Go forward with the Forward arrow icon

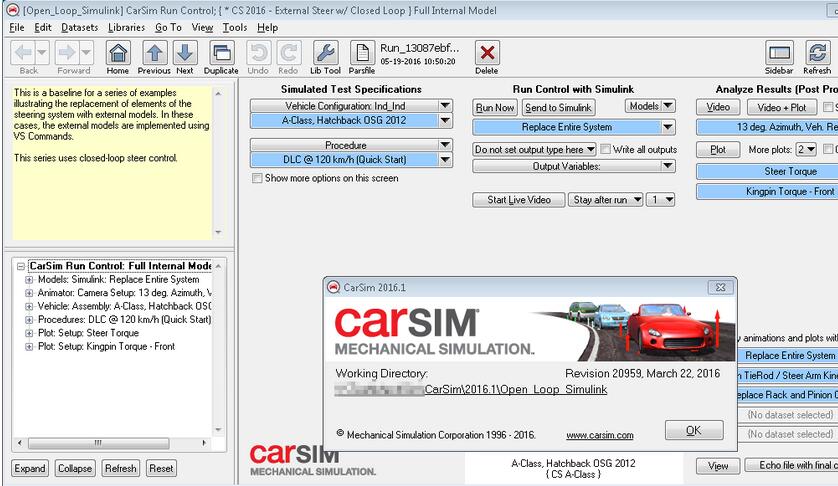[66, 52]
